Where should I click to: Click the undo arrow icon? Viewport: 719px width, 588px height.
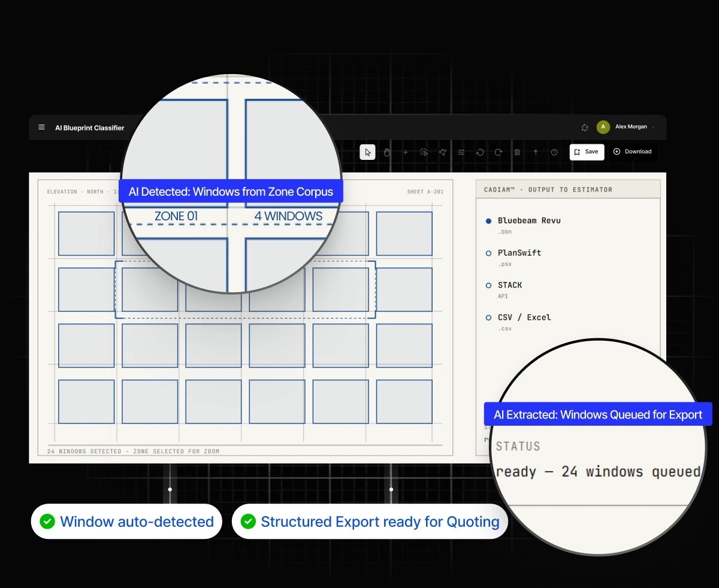coord(480,152)
